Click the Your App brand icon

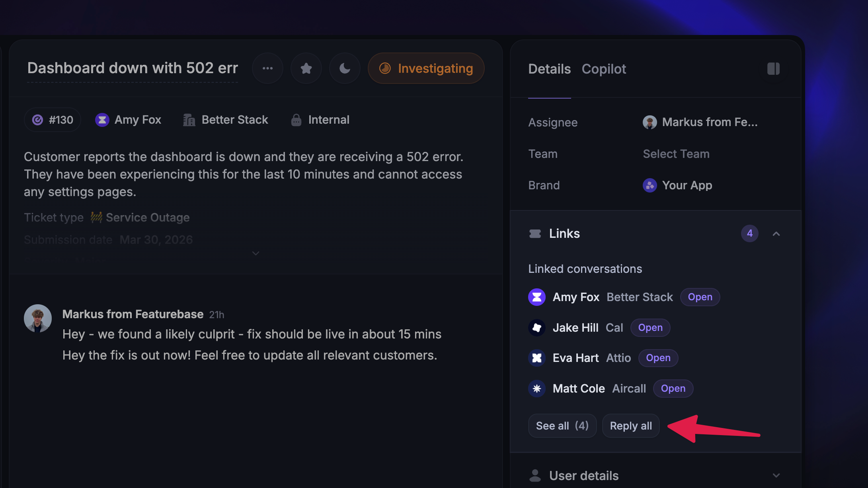(650, 185)
